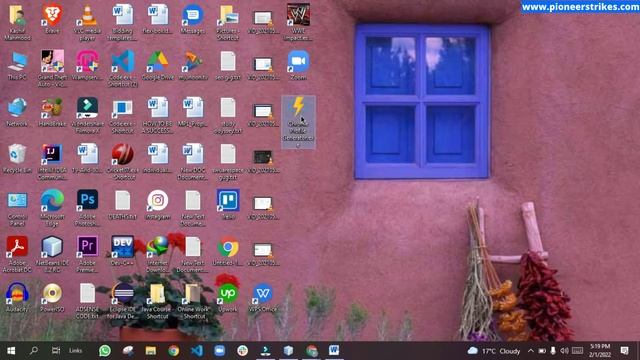Open the notification Action Center
The height and width of the screenshot is (360, 640).
(x=624, y=351)
